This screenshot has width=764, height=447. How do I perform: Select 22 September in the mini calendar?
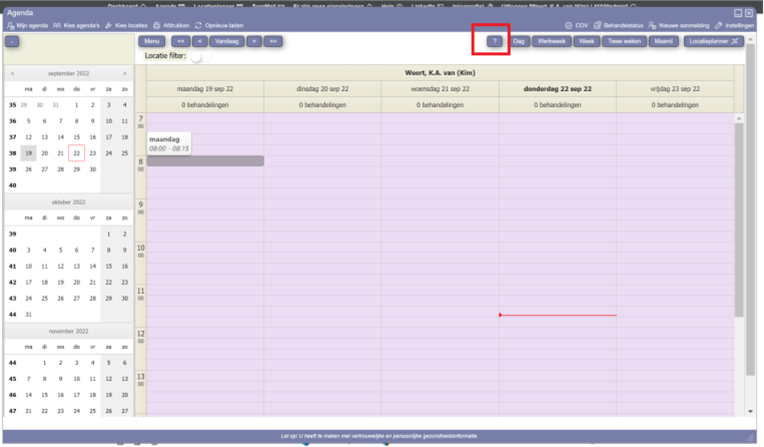coord(76,154)
